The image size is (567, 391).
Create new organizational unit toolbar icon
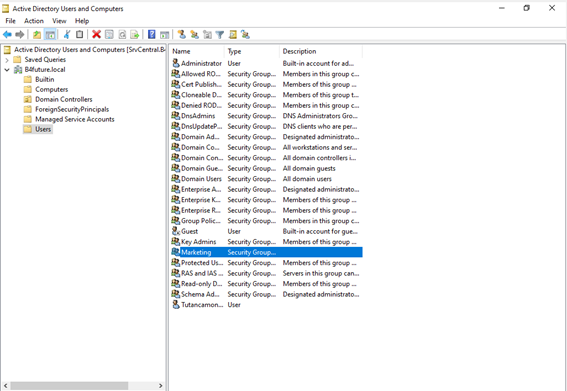point(207,35)
